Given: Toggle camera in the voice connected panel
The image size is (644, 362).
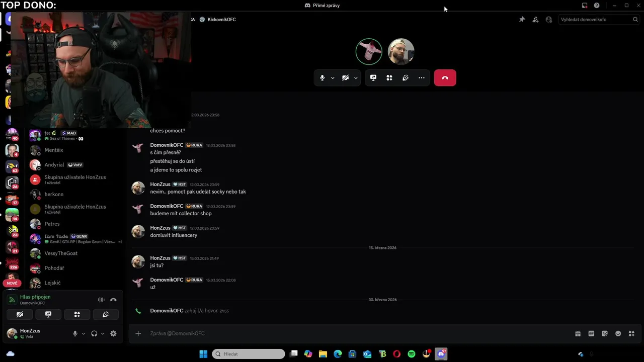Looking at the screenshot, I should pyautogui.click(x=20, y=314).
